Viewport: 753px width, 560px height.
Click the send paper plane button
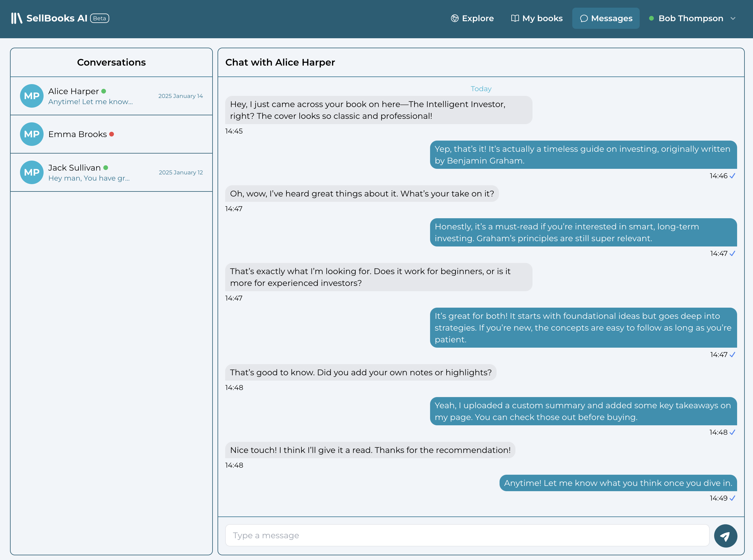point(726,536)
